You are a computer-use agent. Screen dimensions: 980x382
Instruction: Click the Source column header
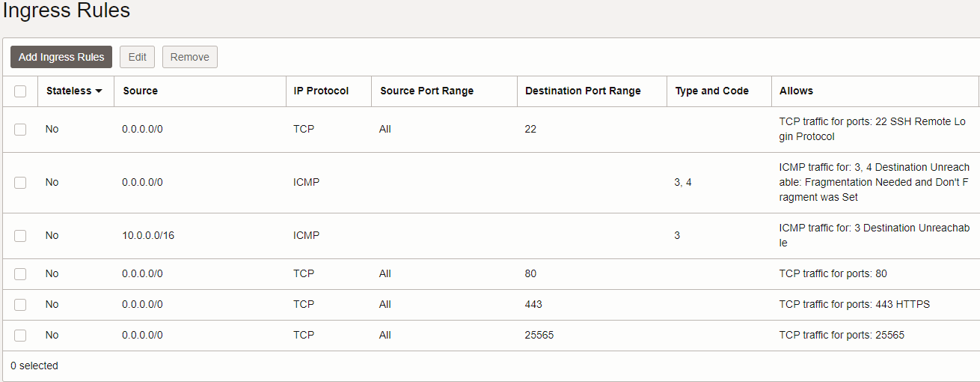[x=141, y=91]
